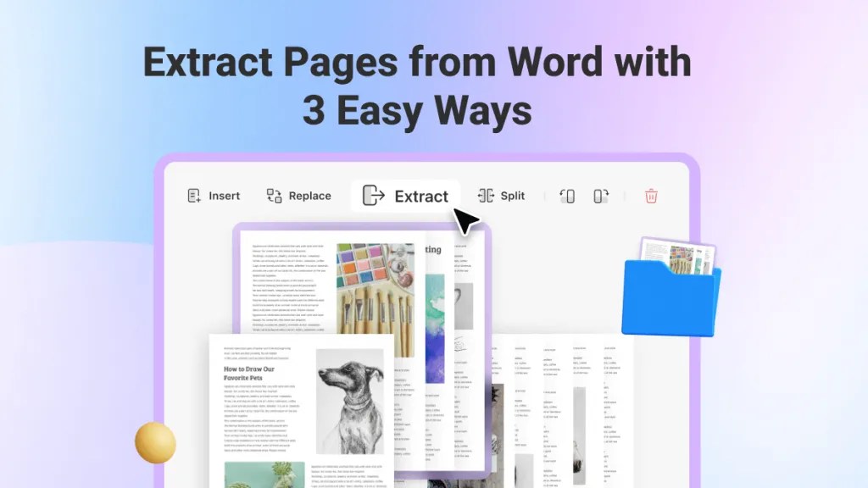The image size is (868, 488).
Task: Select the Insert pages icon
Action: (x=193, y=196)
